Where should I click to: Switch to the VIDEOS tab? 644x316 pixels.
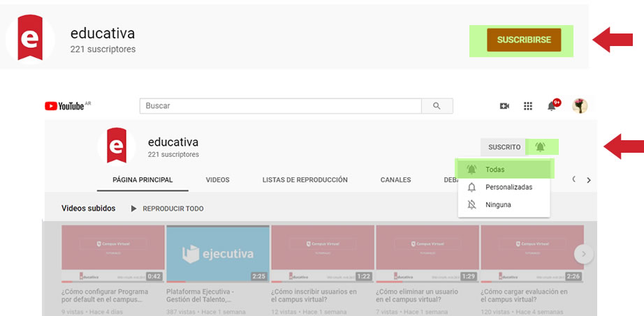[217, 180]
